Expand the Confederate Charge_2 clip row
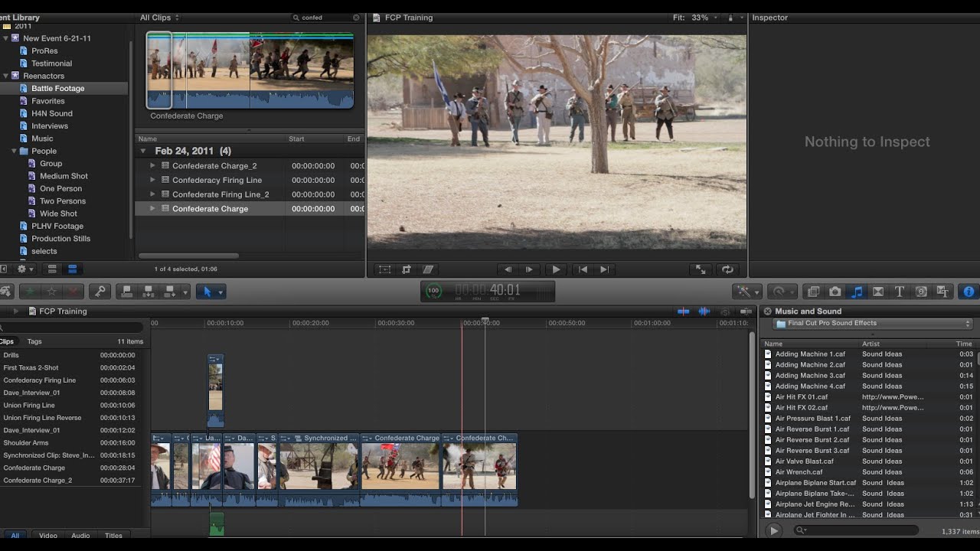 point(152,165)
